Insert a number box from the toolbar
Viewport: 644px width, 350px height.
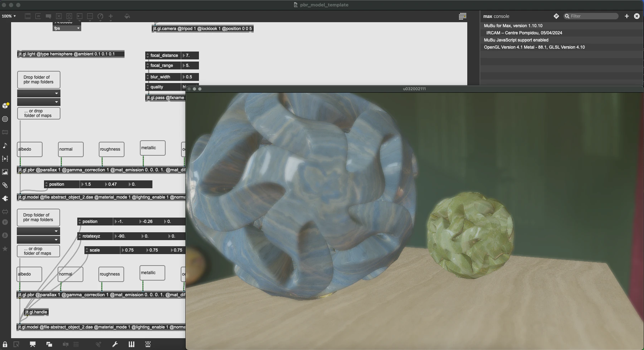click(x=79, y=16)
